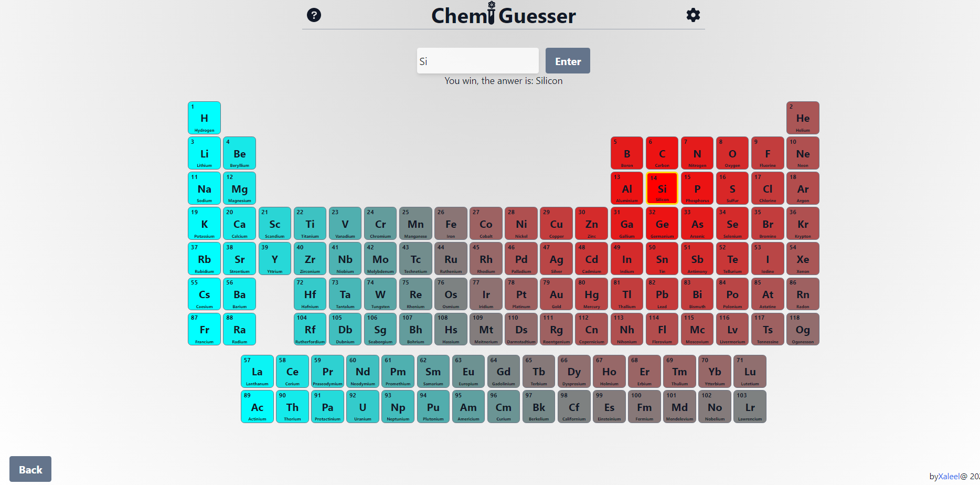Click the element guess input field
The image size is (980, 485).
[x=477, y=61]
